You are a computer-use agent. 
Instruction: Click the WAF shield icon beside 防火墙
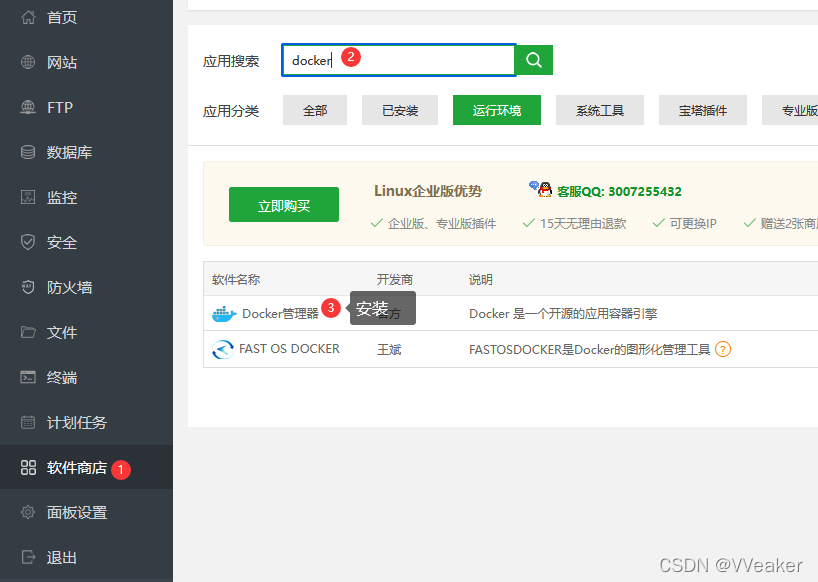28,287
